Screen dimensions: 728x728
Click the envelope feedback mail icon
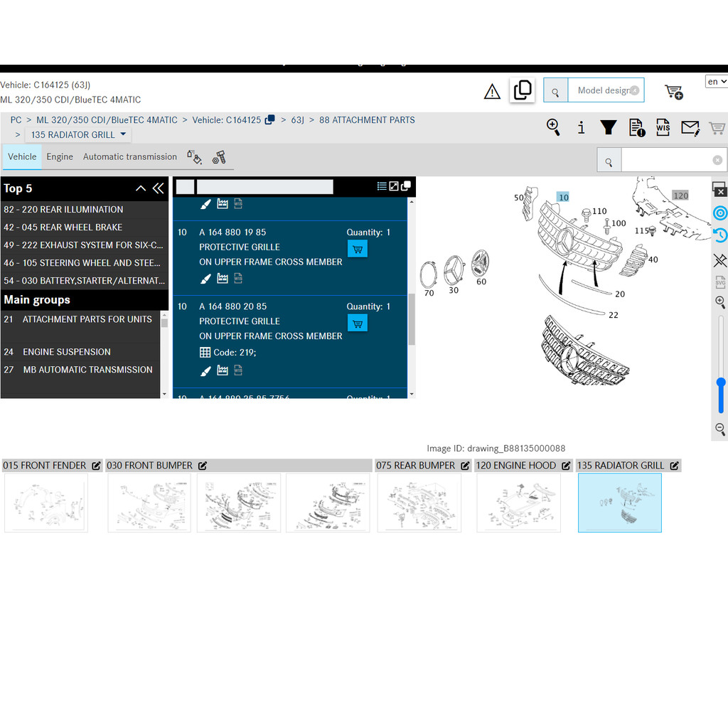click(690, 127)
